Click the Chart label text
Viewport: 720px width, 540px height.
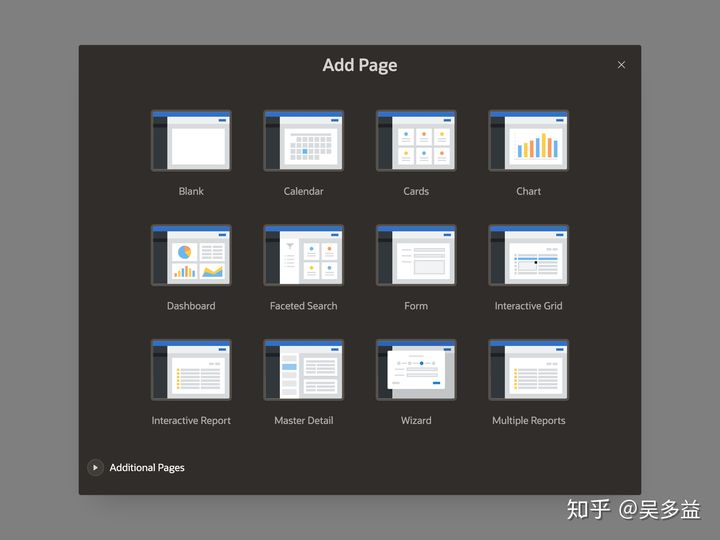pos(529,191)
